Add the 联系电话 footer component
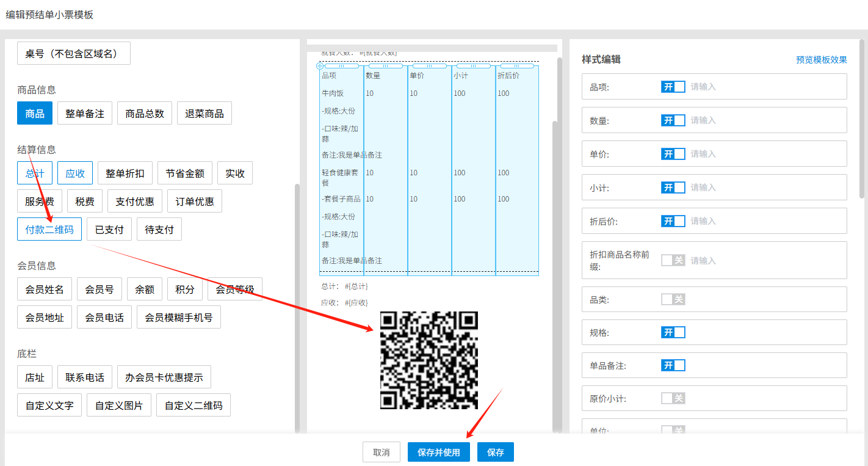The width and height of the screenshot is (868, 466). [x=85, y=377]
